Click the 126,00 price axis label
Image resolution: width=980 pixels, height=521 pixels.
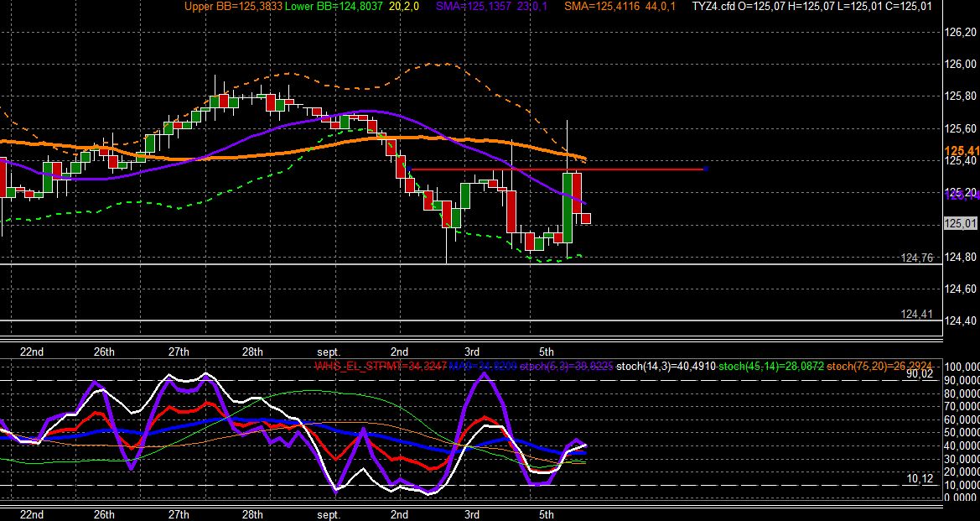pyautogui.click(x=962, y=64)
